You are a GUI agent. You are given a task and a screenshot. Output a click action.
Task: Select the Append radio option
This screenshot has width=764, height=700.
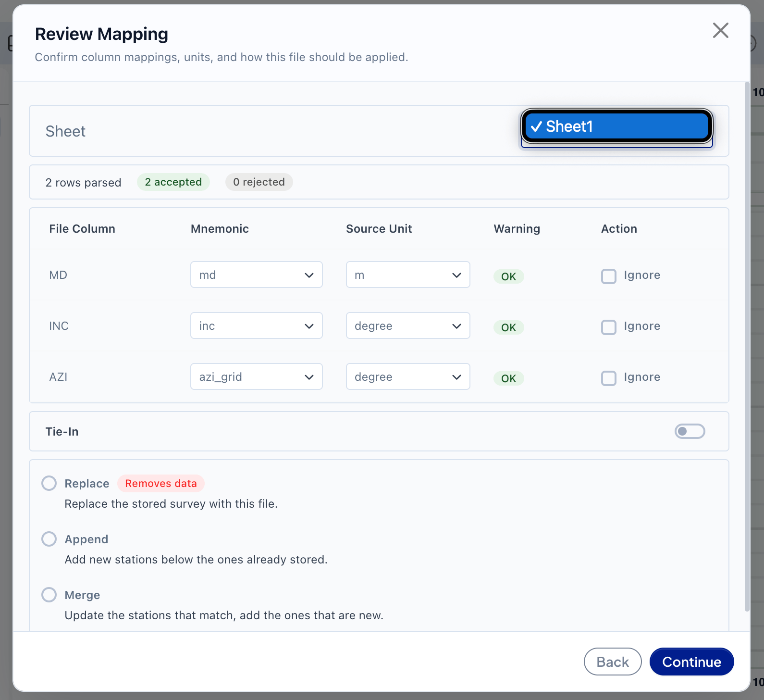click(49, 539)
